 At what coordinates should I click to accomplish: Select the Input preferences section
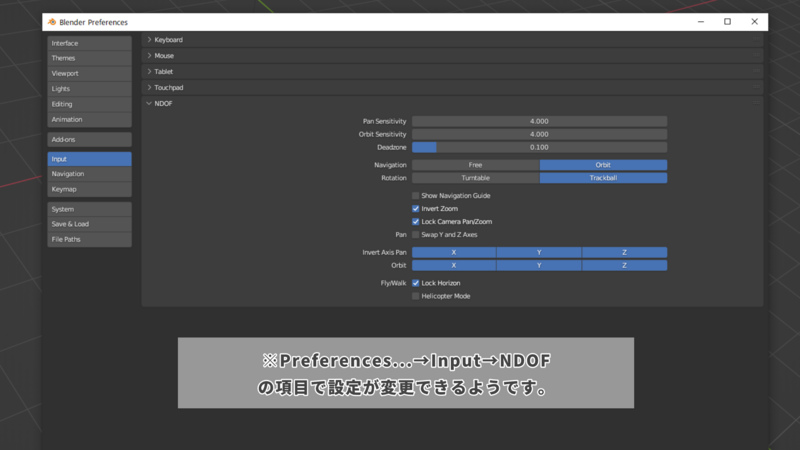[x=89, y=159]
